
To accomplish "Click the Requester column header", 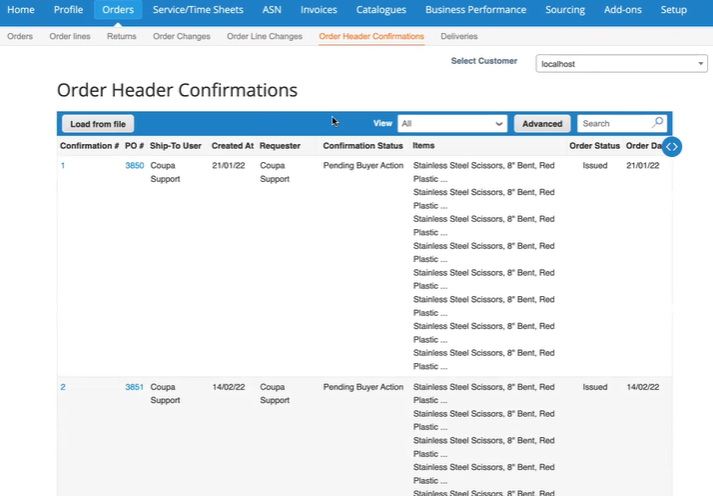I will (280, 146).
